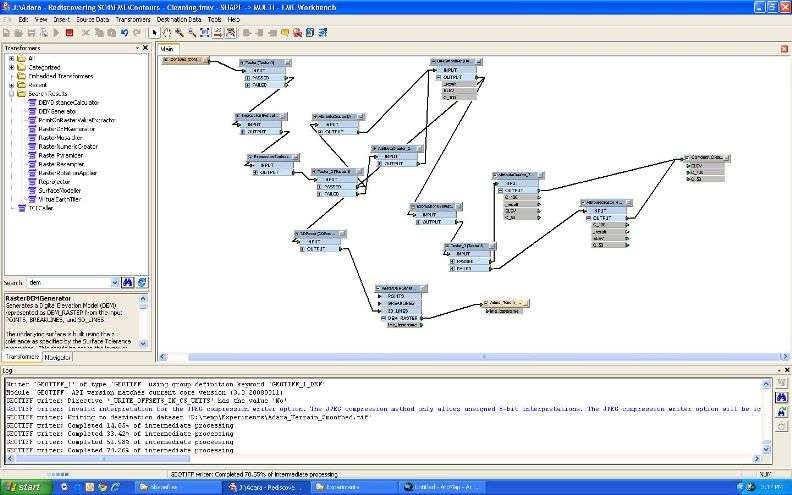
Task: Click the red binoculars icon in top toolbar
Action: [298, 33]
